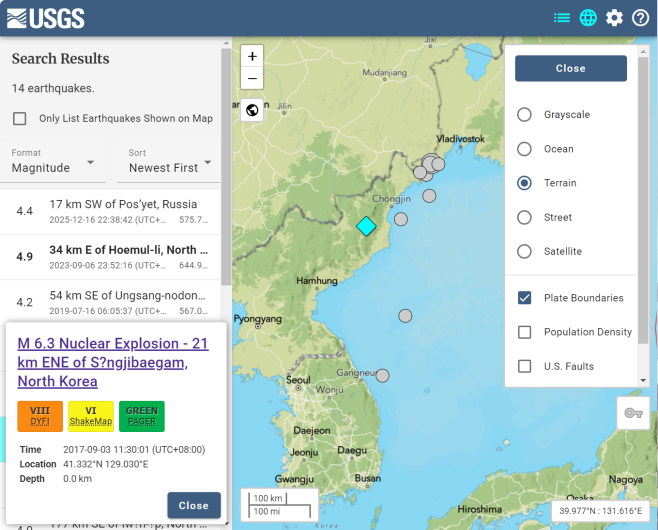
Task: Click the 100 km scale bar
Action: pos(268,498)
